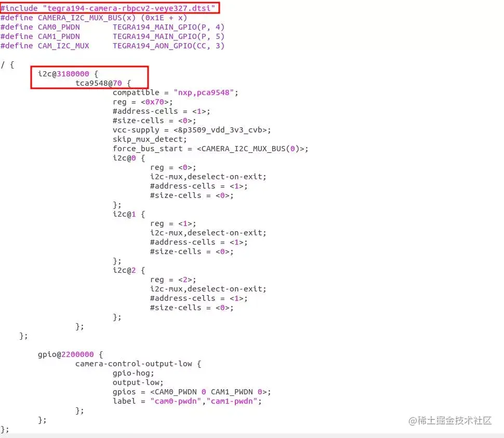Click the CAM_I2C_MUX define line
Screen dimensions: 504x438
coord(112,46)
